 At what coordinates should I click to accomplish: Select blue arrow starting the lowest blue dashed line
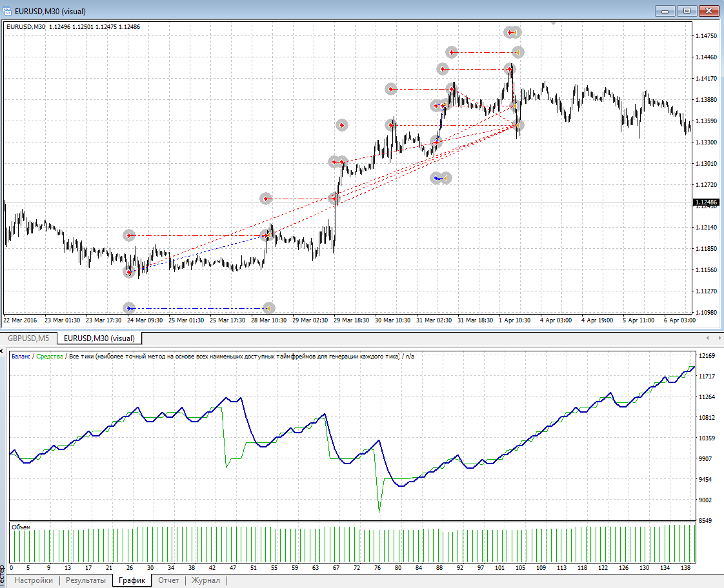tap(129, 308)
